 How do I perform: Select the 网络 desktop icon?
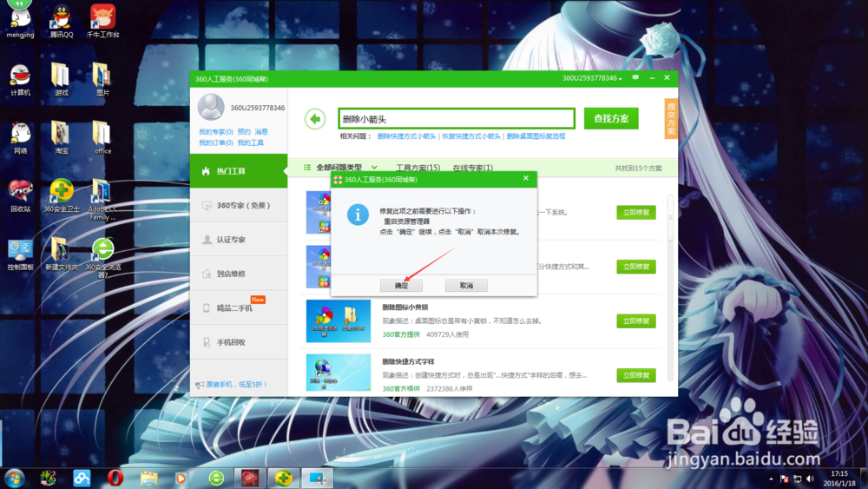20,138
